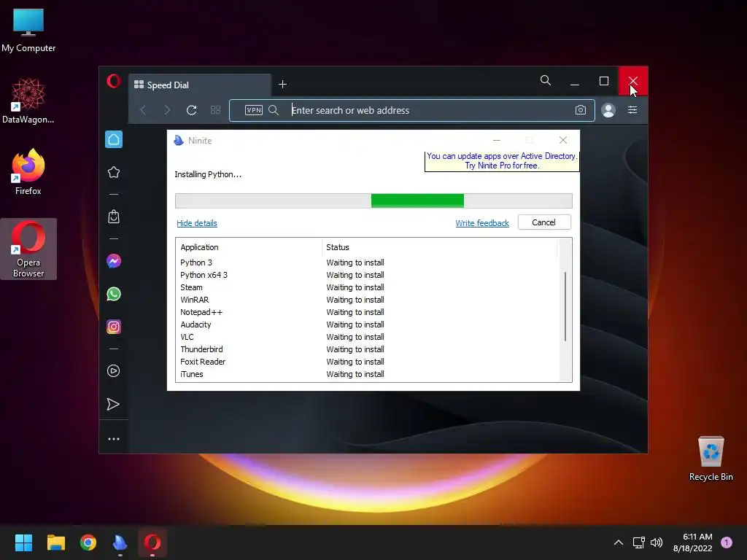Select the Foxit Reader row
Viewport: 747px width, 560px height.
coord(367,362)
